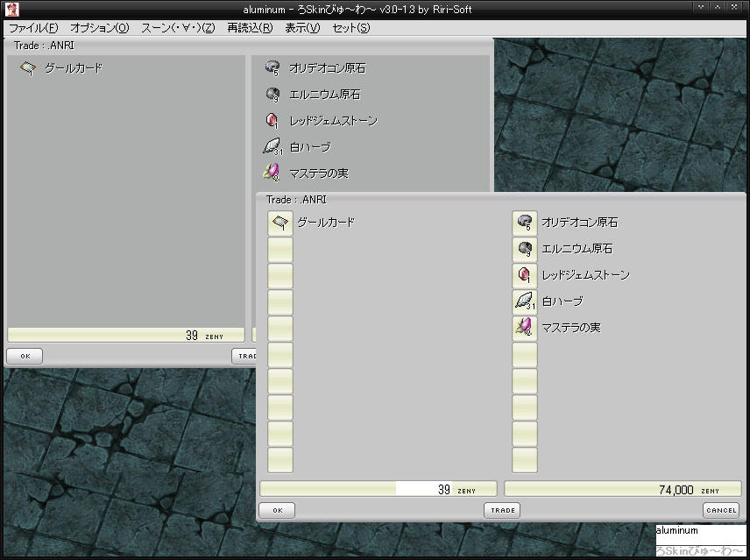This screenshot has height=560, width=750.
Task: Click マステラの実 icon in back trade window
Action: 272,174
